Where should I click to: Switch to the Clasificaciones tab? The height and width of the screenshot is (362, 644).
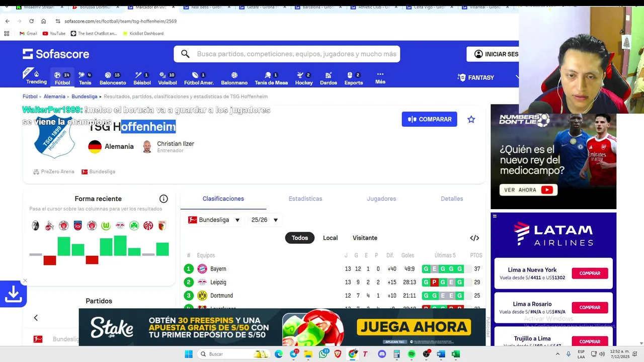click(223, 199)
